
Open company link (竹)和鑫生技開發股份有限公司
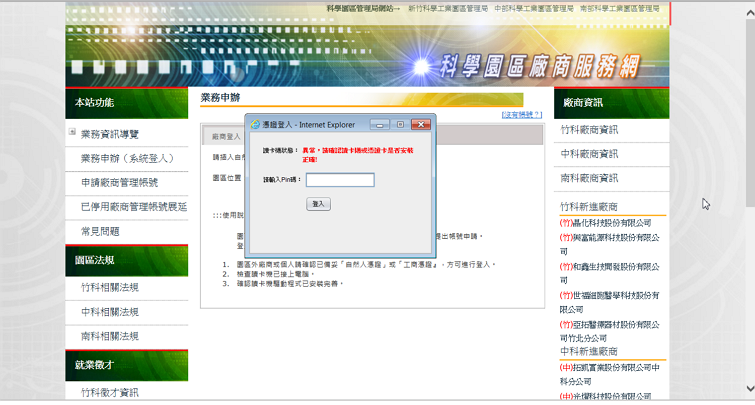(609, 273)
